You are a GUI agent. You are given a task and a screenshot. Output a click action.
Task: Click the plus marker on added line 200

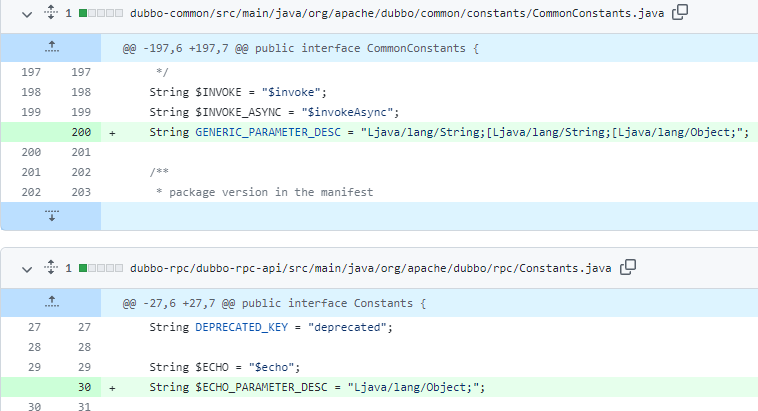click(112, 133)
